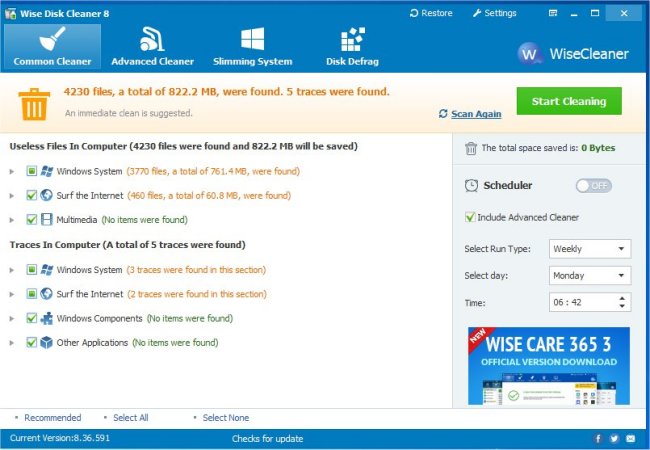Switch to Advanced Cleaner tab

pos(153,46)
